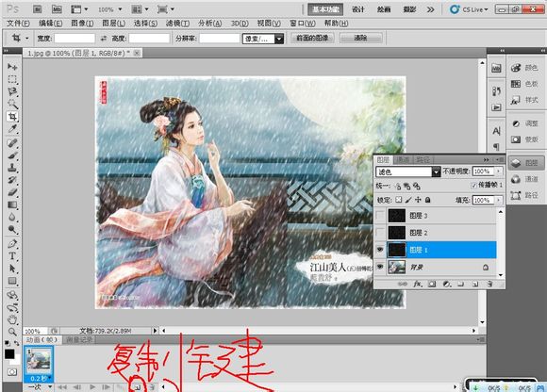Image resolution: width=547 pixels, height=392 pixels.
Task: Toggle lock transparent pixels
Action: pos(398,200)
